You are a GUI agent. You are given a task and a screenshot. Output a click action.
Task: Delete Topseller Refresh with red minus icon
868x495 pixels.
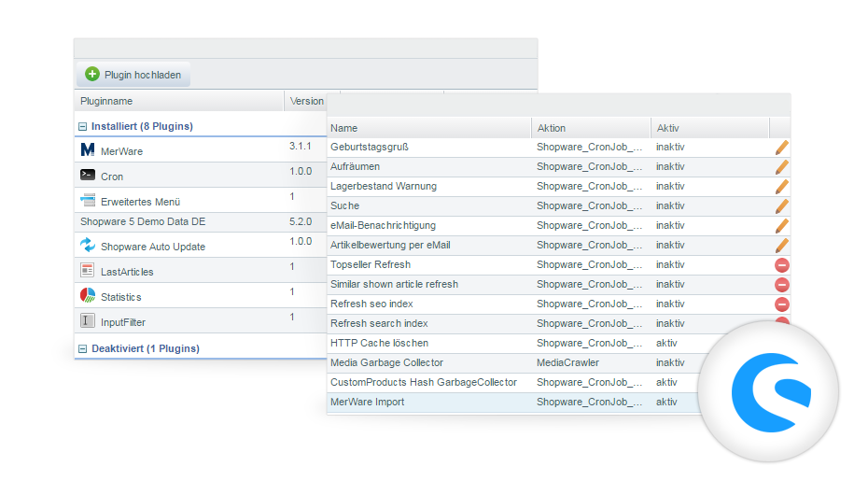point(781,265)
